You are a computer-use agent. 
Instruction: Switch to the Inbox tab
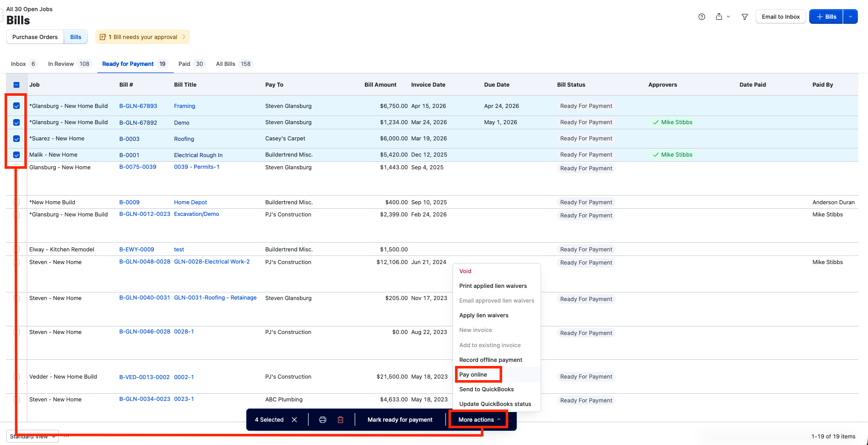pos(23,64)
